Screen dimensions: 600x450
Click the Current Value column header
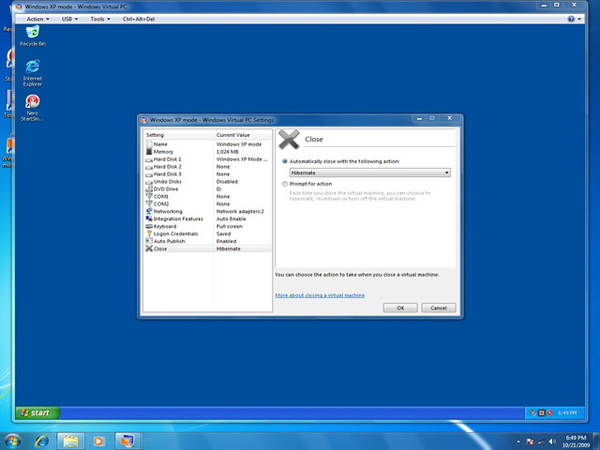(243, 135)
